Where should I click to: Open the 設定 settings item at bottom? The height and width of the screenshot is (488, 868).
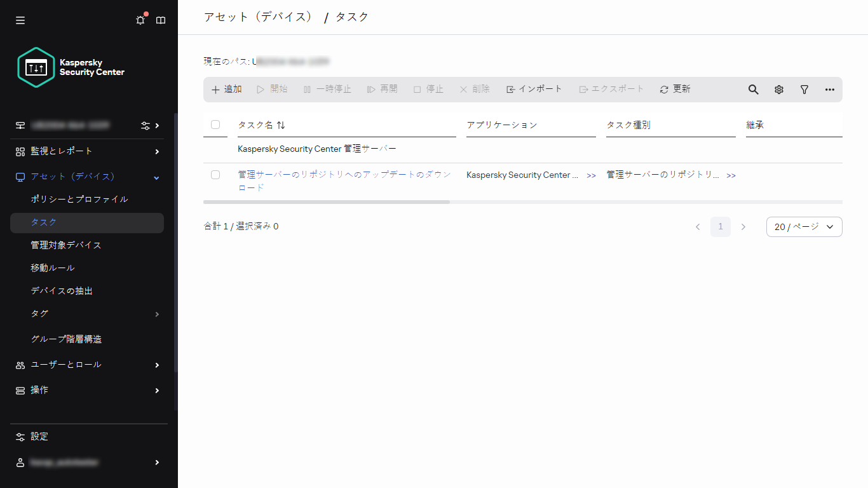point(39,437)
